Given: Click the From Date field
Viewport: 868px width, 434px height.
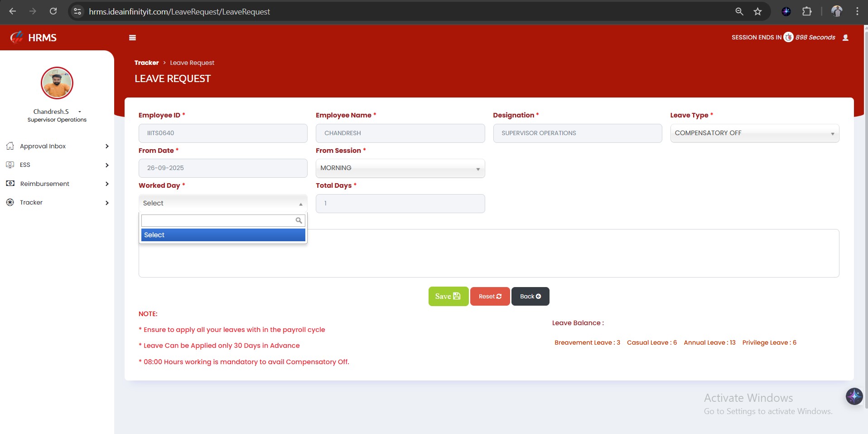Looking at the screenshot, I should [x=223, y=168].
